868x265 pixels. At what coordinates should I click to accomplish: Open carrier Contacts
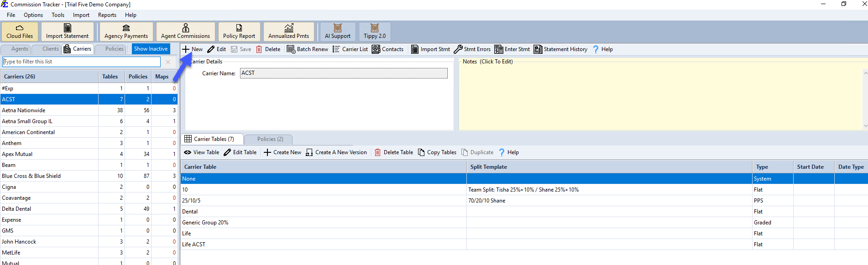click(388, 49)
